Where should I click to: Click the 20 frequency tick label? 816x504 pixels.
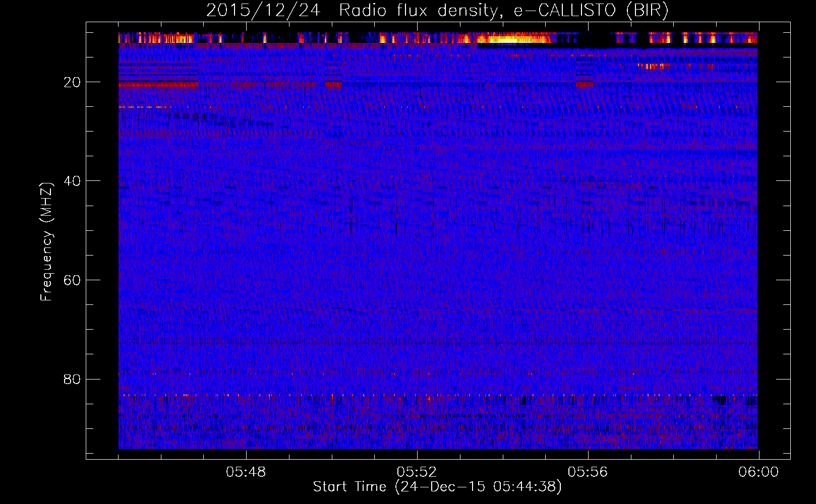[72, 82]
